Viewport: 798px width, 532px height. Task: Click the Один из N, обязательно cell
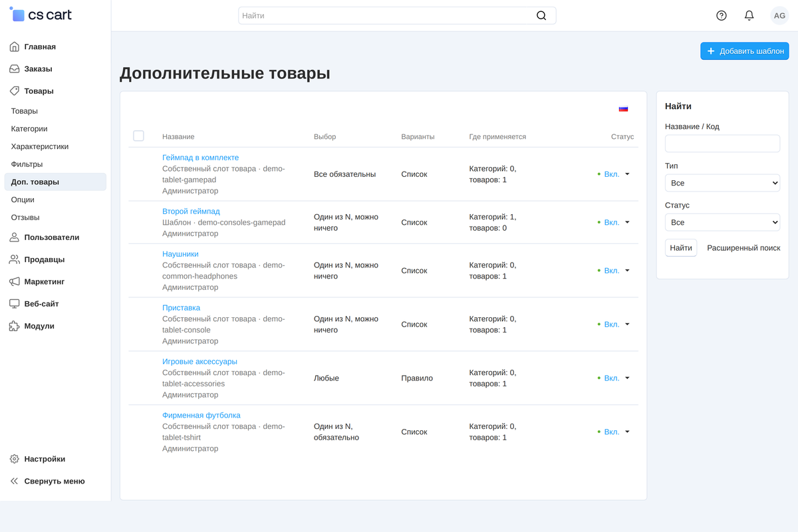click(x=336, y=432)
